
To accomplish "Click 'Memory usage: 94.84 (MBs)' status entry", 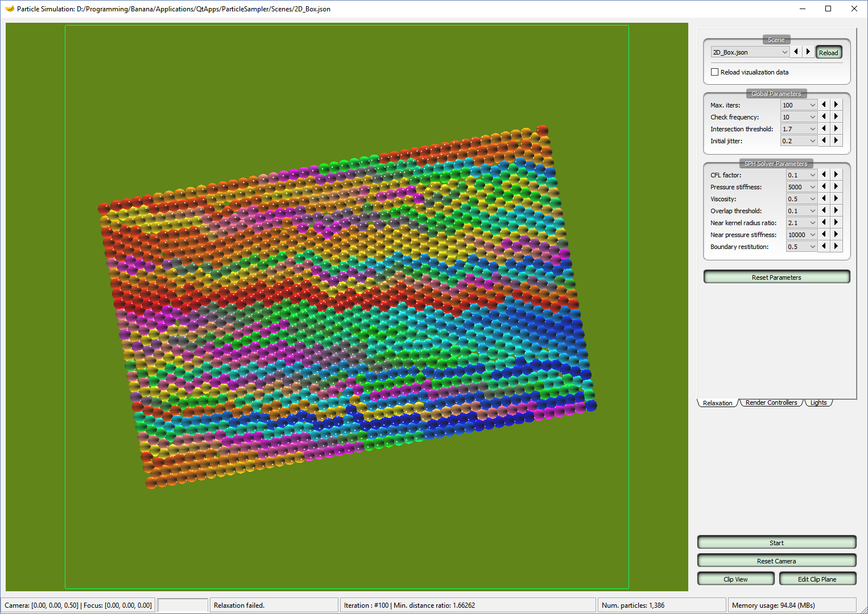I will (x=773, y=605).
